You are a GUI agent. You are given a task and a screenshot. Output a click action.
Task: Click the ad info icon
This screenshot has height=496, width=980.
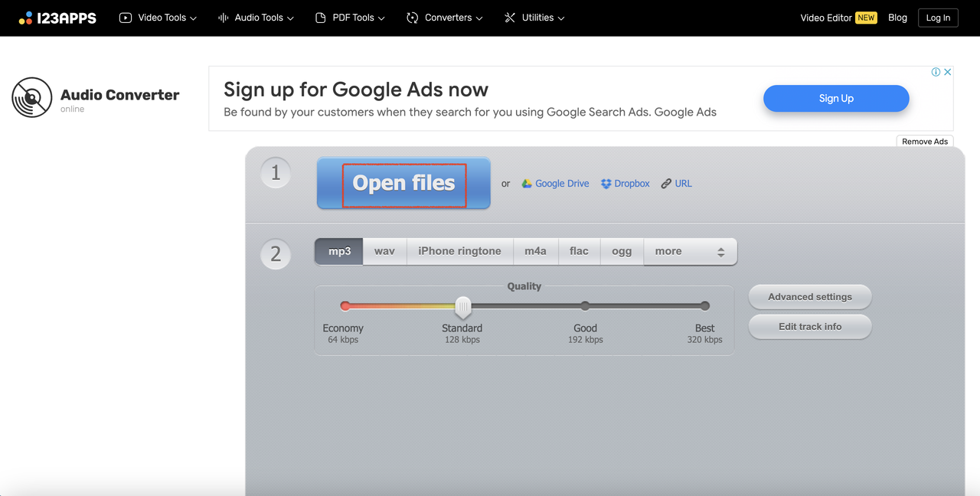tap(936, 72)
